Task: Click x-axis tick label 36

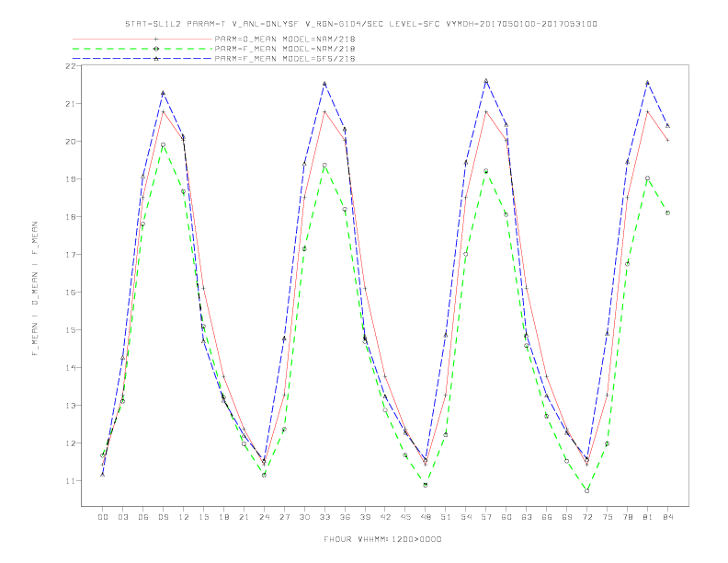Action: click(x=345, y=517)
